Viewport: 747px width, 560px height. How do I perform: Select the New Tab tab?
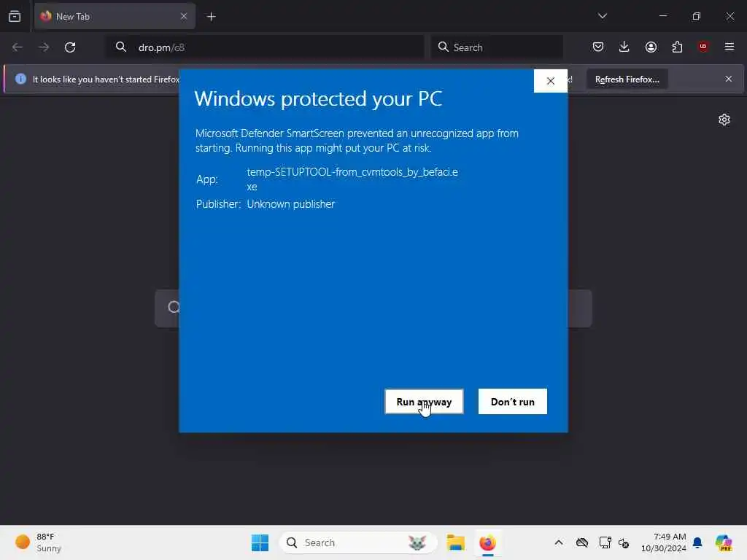[x=115, y=16]
